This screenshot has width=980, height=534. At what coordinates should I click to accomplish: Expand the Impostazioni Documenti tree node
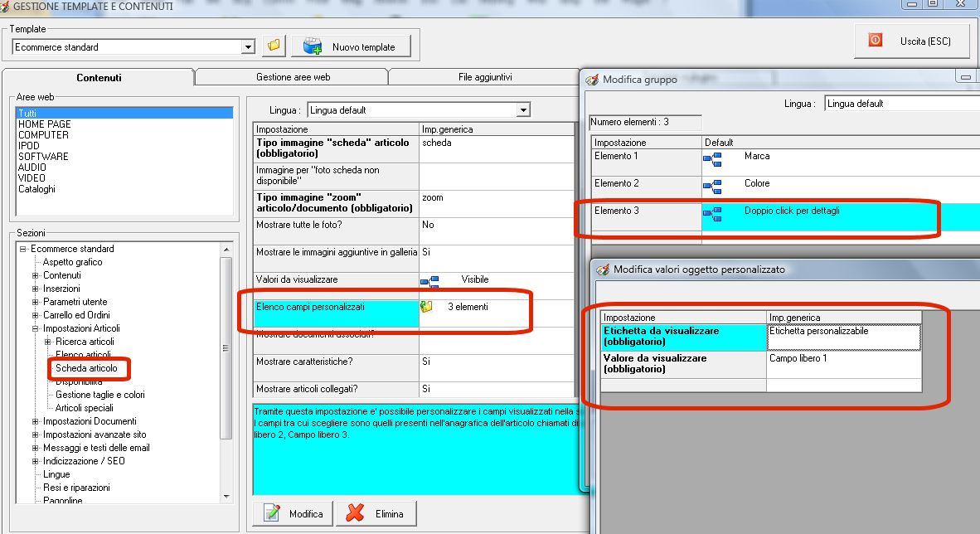[x=36, y=421]
